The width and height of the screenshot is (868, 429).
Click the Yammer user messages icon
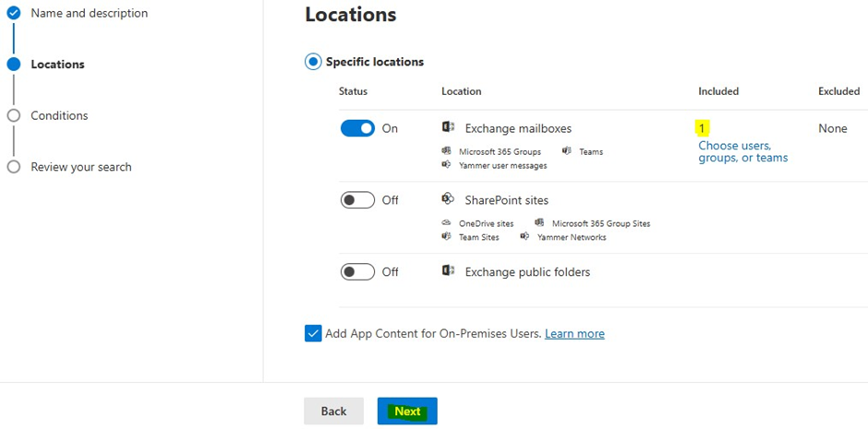click(447, 165)
